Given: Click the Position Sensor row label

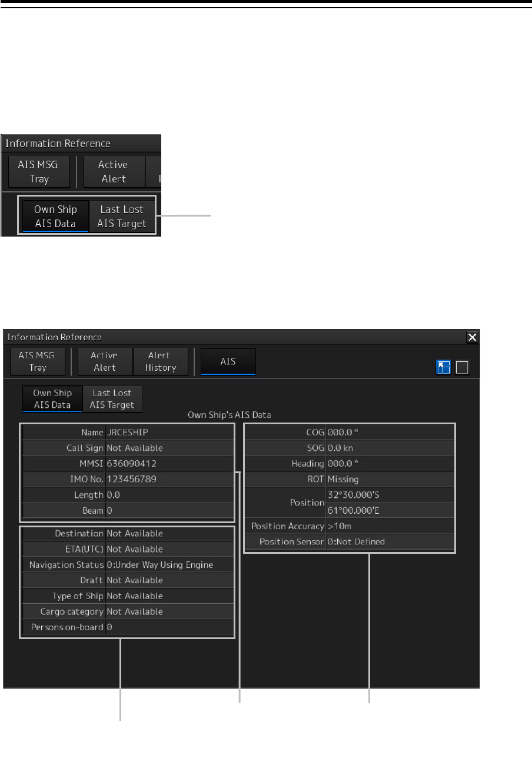Looking at the screenshot, I should 292,541.
